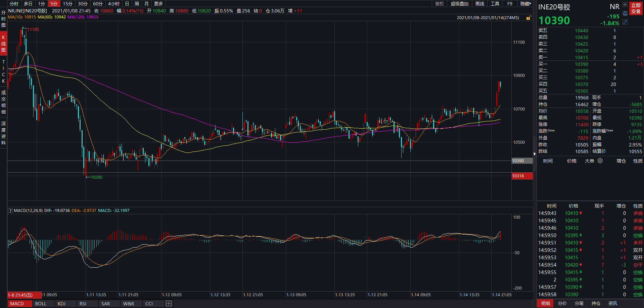Viewport: 644px width, 308px height.
Task: Click the 卖五 price 10440
Action: 582,31
